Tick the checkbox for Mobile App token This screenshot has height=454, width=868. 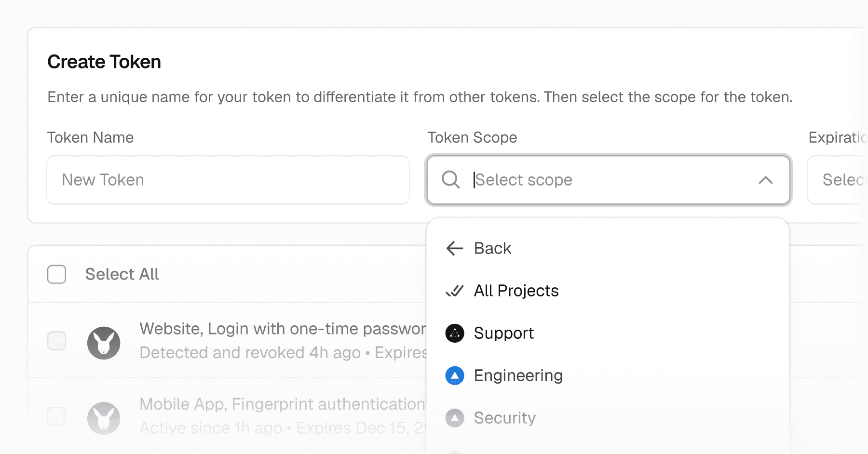(x=56, y=416)
